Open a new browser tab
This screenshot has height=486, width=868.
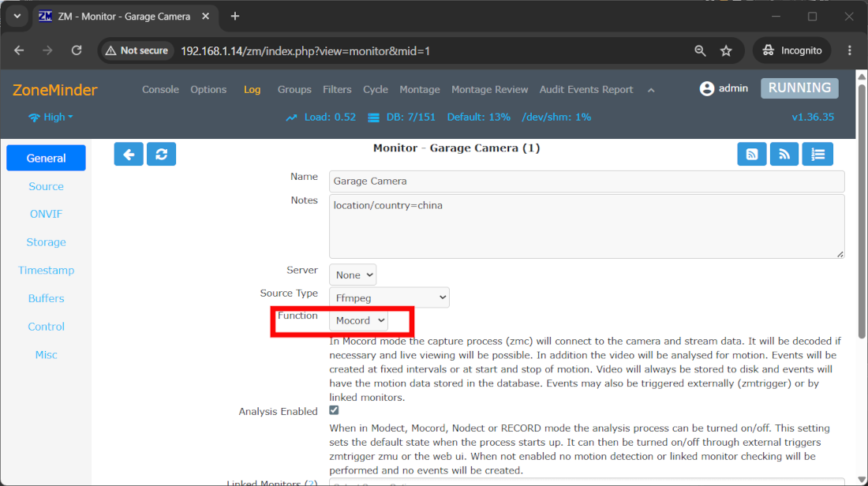(x=234, y=16)
